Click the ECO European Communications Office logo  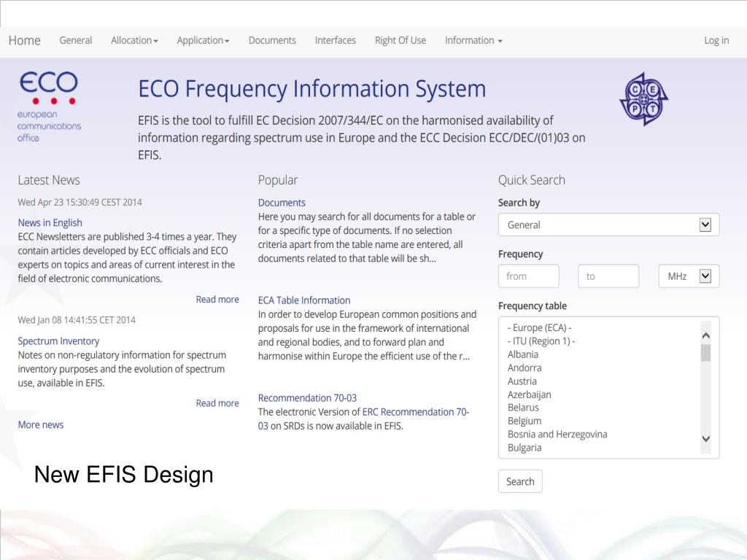pyautogui.click(x=49, y=107)
